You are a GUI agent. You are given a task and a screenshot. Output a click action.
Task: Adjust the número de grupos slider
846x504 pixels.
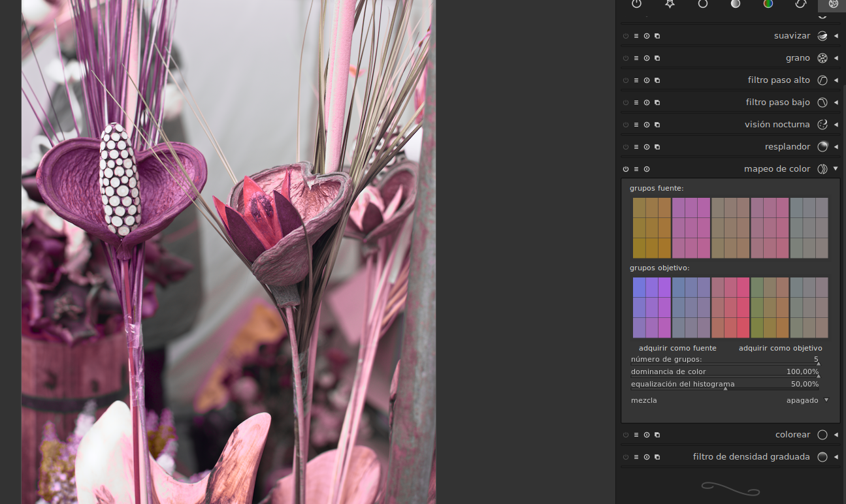pos(725,360)
